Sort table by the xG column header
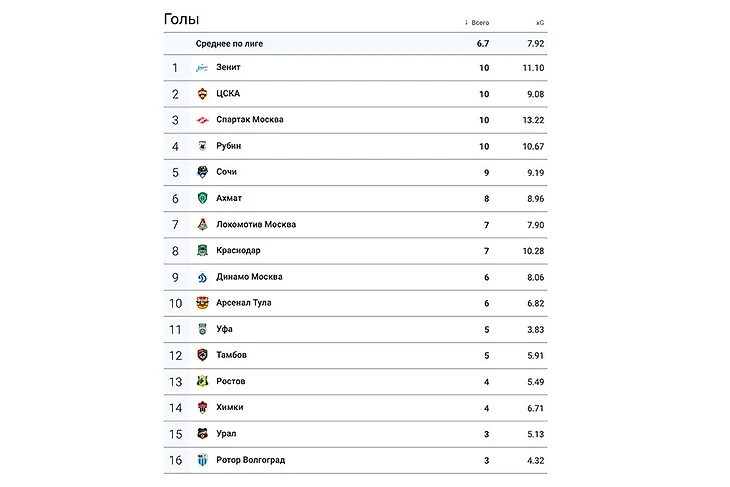The image size is (730, 487). (x=540, y=22)
